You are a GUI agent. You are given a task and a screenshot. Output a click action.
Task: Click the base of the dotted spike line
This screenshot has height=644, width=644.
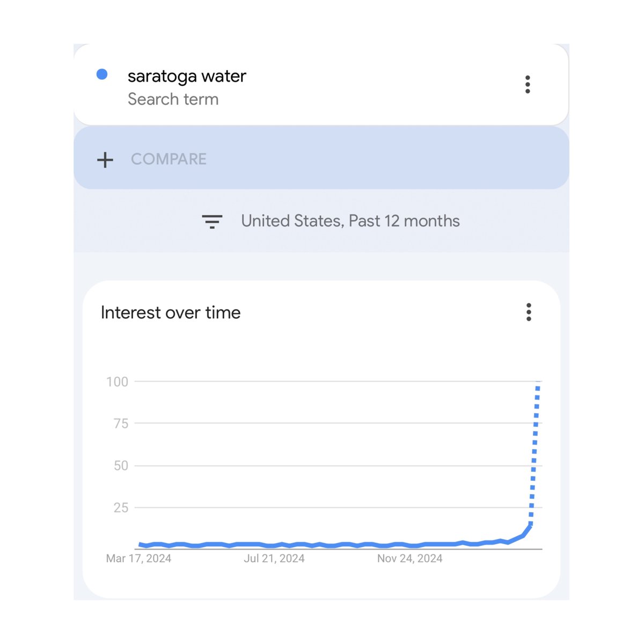click(531, 523)
